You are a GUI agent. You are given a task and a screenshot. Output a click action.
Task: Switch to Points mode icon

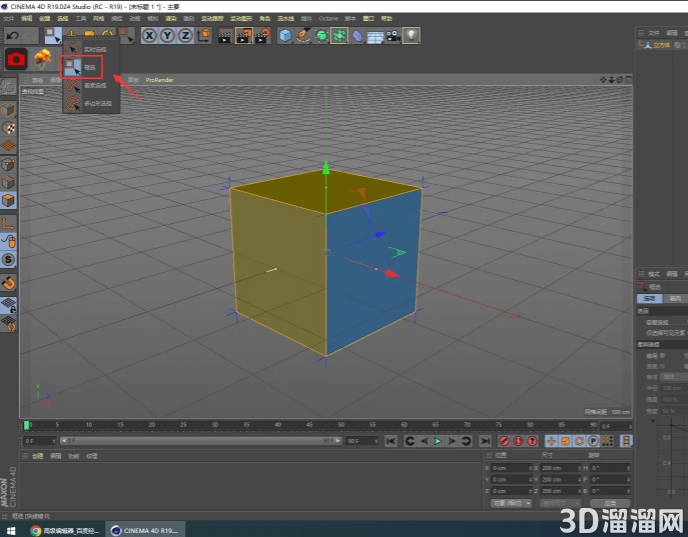tap(8, 165)
